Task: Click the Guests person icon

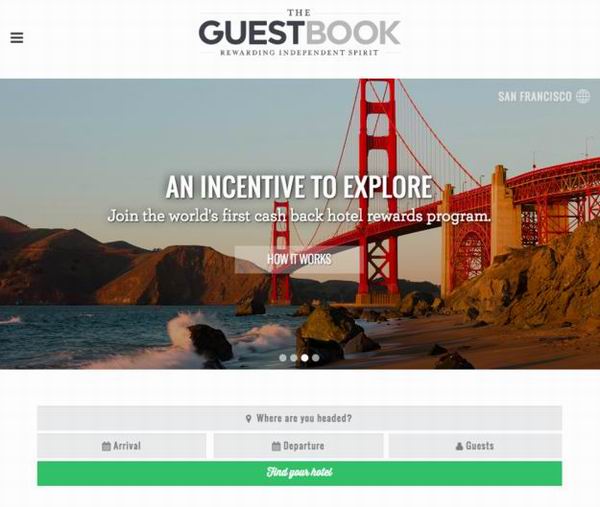Action: [x=460, y=446]
